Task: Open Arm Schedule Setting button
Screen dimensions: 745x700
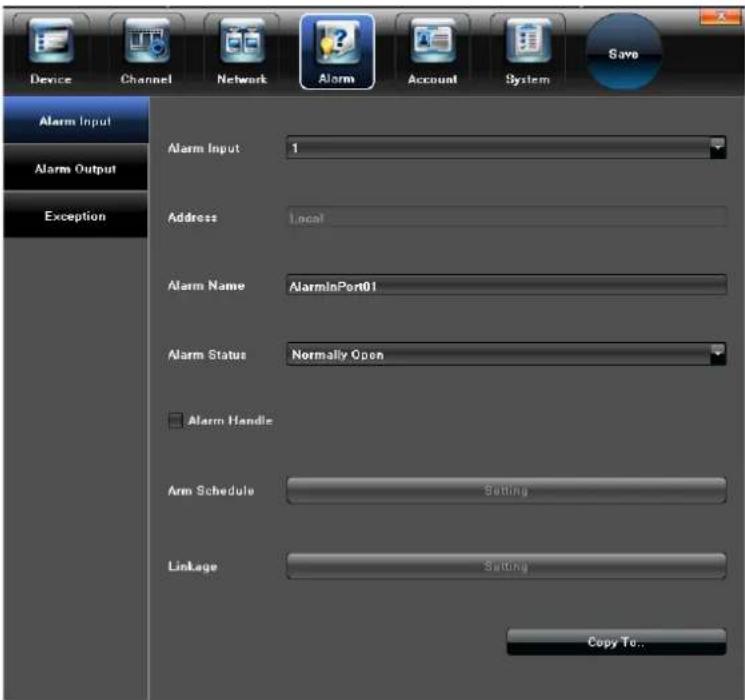Action: click(506, 490)
